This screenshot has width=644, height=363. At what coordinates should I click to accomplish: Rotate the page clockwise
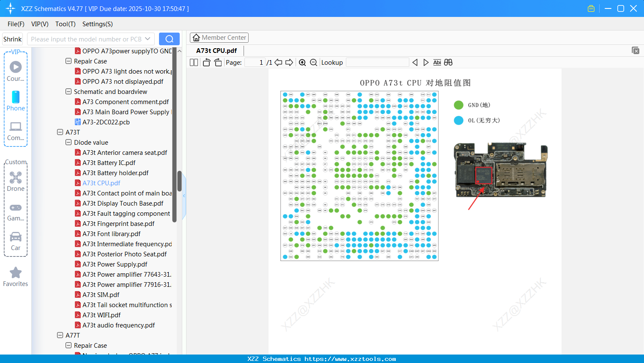coord(218,63)
